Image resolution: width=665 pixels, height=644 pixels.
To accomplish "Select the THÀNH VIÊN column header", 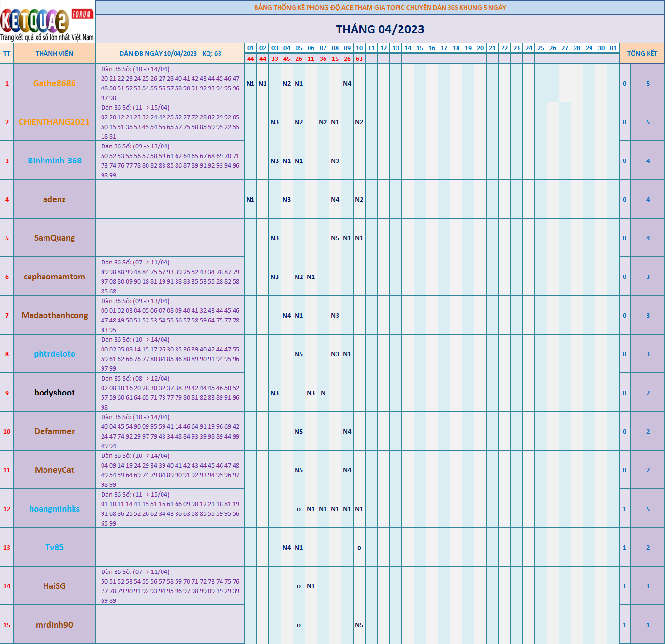I will [54, 53].
